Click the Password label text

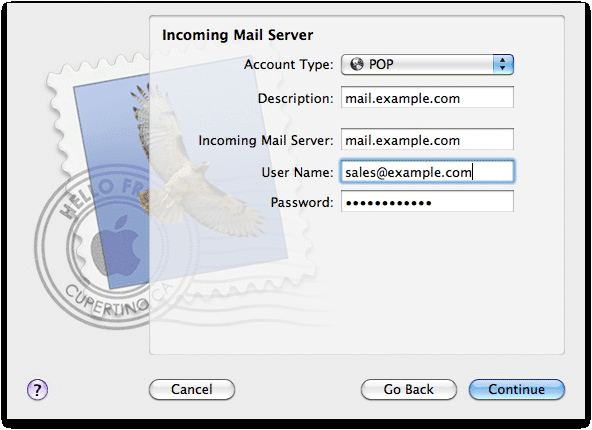302,202
